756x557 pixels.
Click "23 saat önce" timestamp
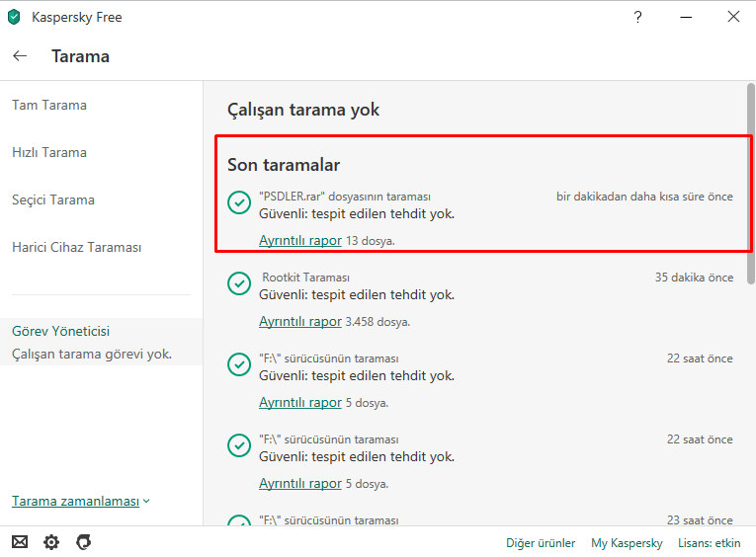point(700,520)
